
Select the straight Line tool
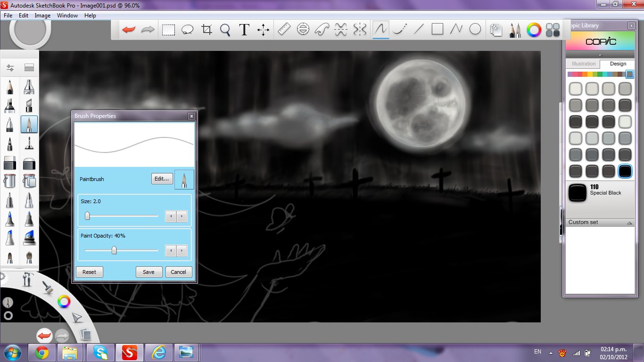point(419,29)
